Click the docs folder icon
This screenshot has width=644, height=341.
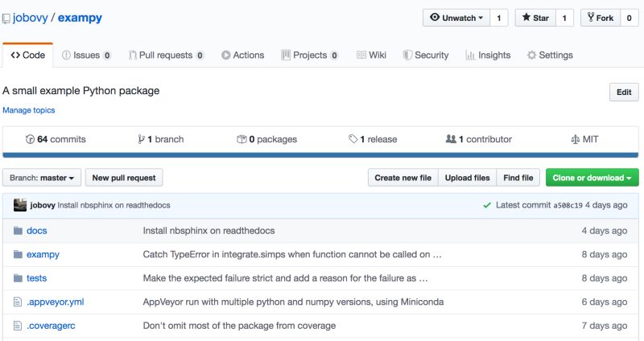(x=18, y=231)
